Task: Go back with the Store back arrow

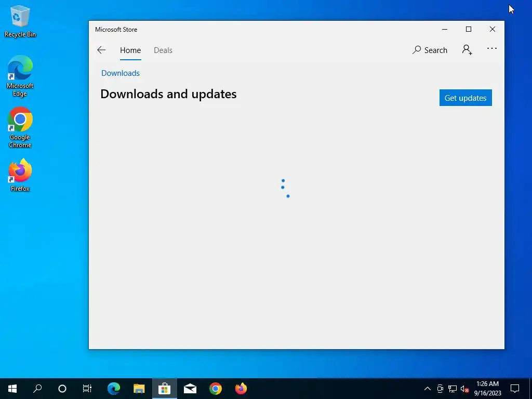Action: coord(101,50)
